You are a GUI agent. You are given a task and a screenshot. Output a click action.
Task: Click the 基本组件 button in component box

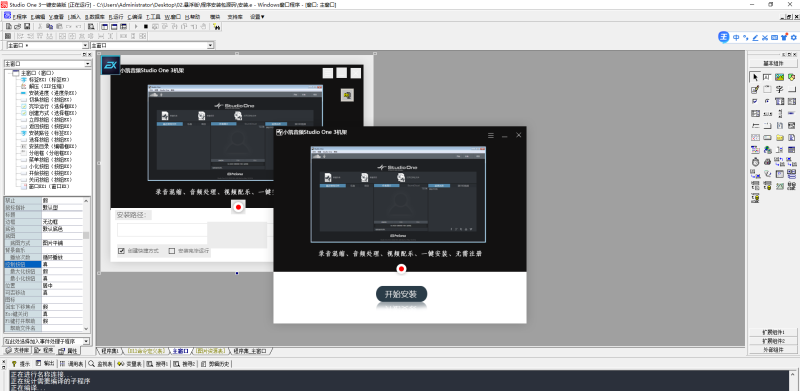[x=773, y=63]
